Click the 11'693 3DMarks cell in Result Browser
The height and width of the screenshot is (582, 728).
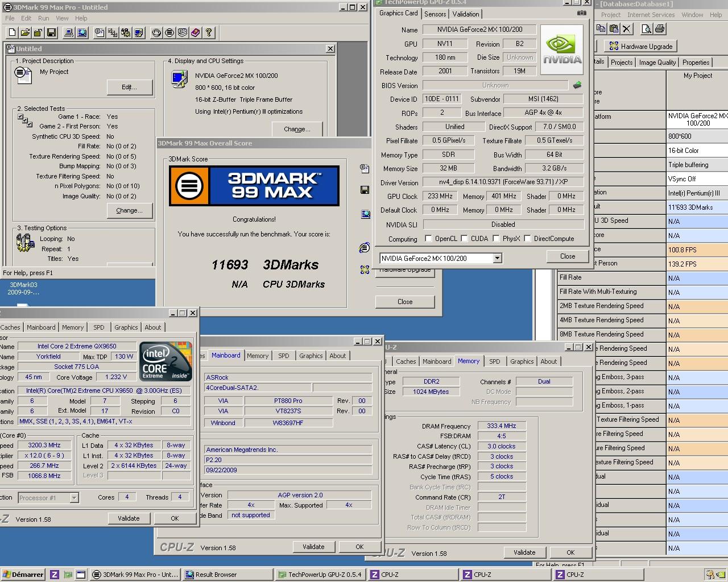point(697,207)
